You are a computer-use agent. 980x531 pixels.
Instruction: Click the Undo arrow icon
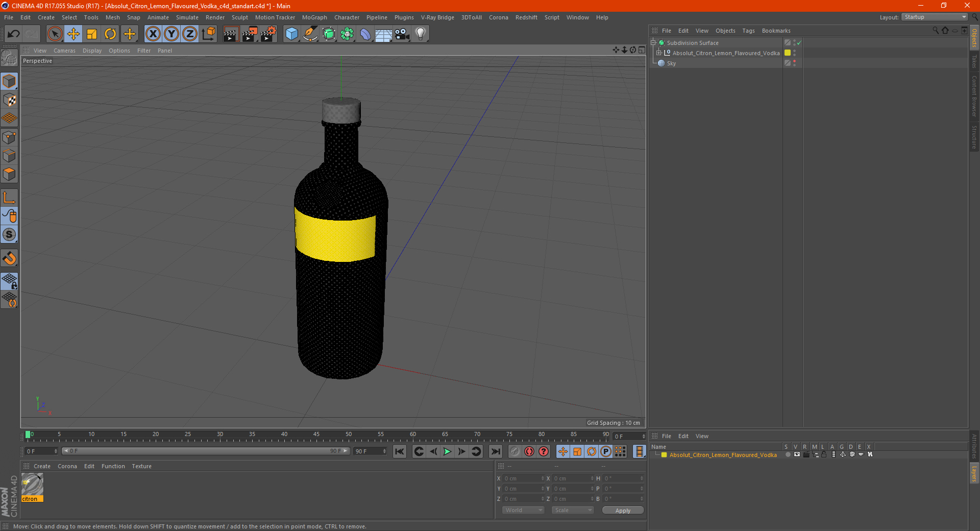(x=14, y=34)
